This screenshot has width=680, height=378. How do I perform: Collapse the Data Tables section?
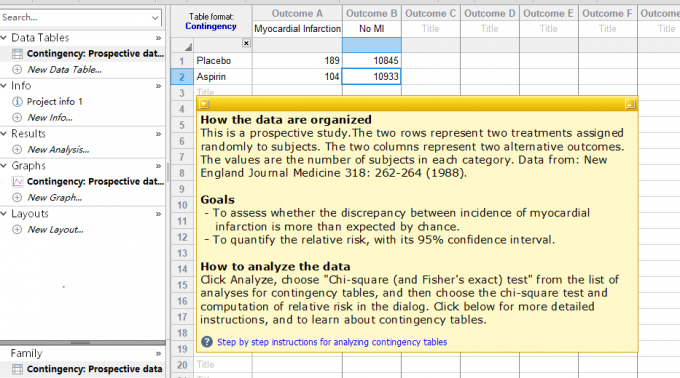pos(4,38)
